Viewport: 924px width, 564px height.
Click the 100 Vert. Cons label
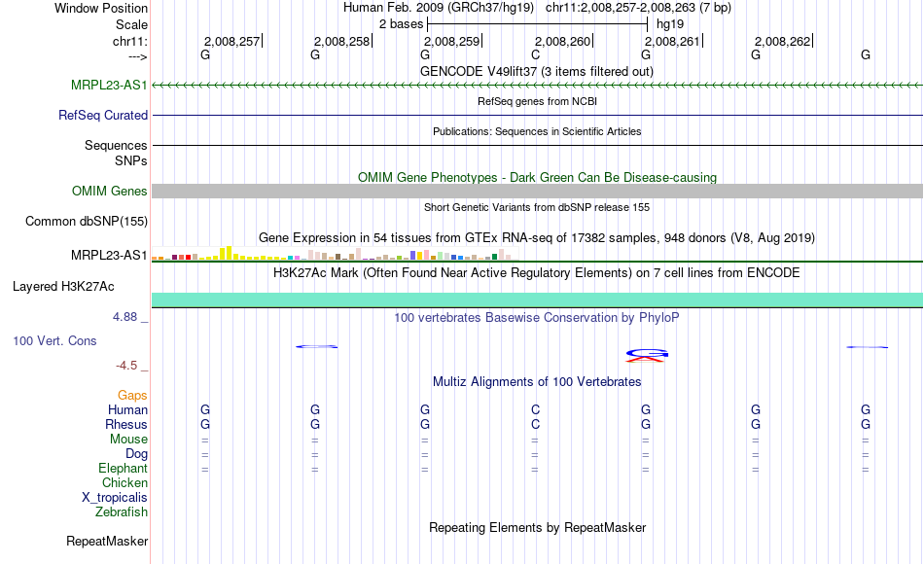54,340
